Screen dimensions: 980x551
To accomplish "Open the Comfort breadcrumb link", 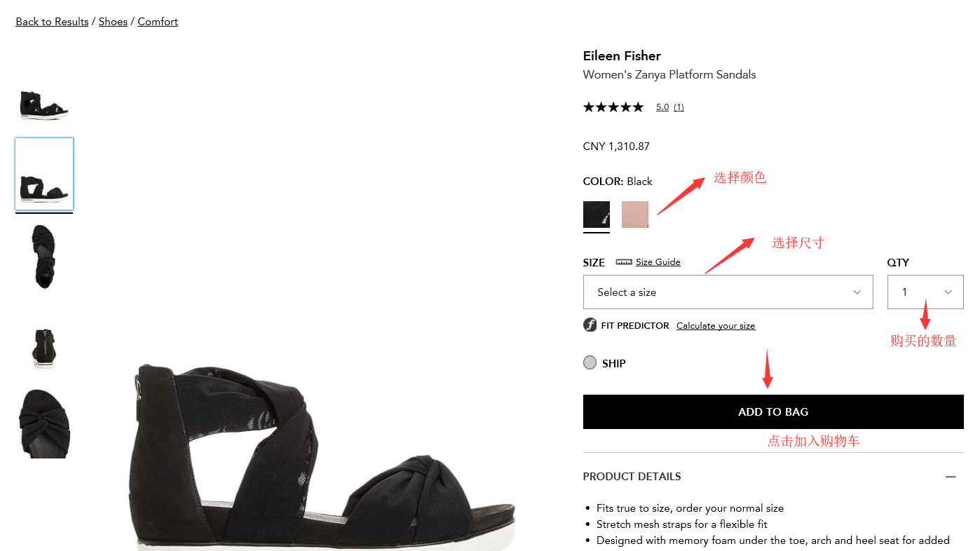I will [x=158, y=22].
